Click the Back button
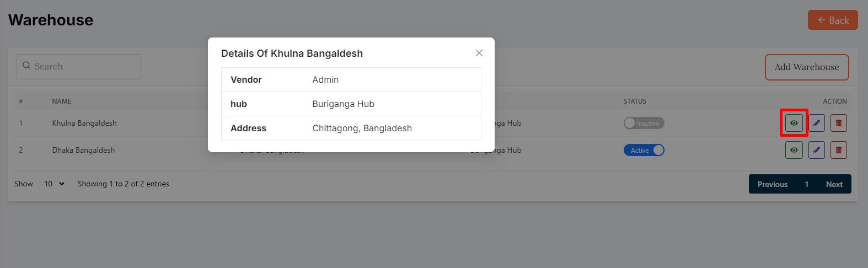This screenshot has width=868, height=268. pos(833,20)
